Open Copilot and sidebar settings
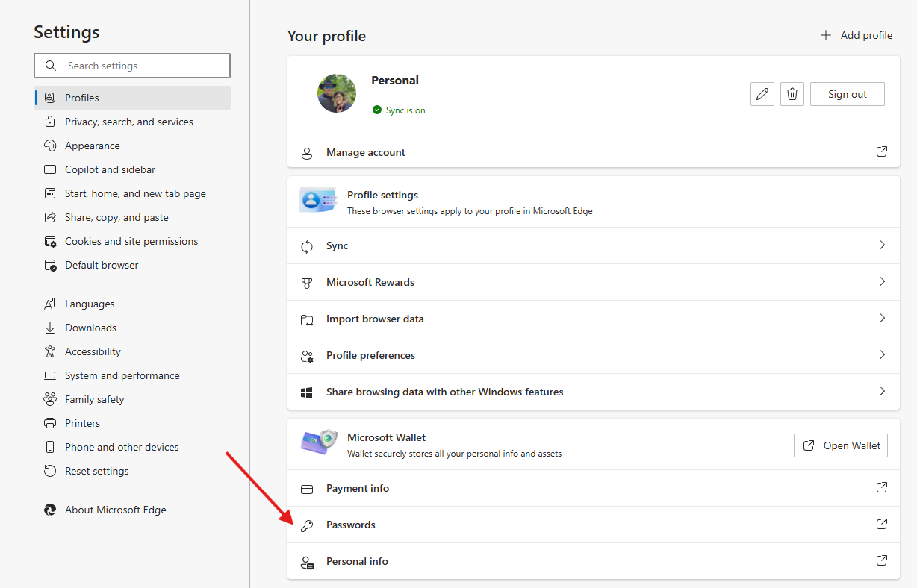 tap(132, 169)
